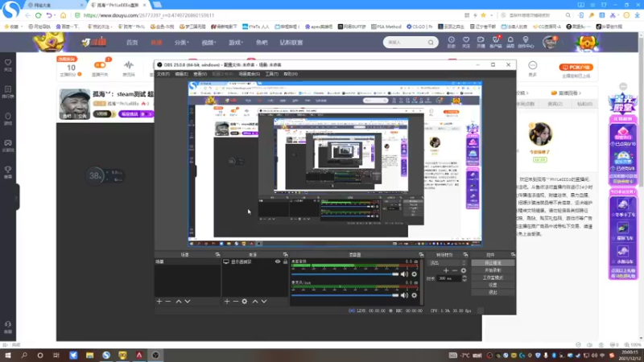The height and width of the screenshot is (362, 644).
Task: Remove selected source with minus icon in Sources
Action: [236, 301]
